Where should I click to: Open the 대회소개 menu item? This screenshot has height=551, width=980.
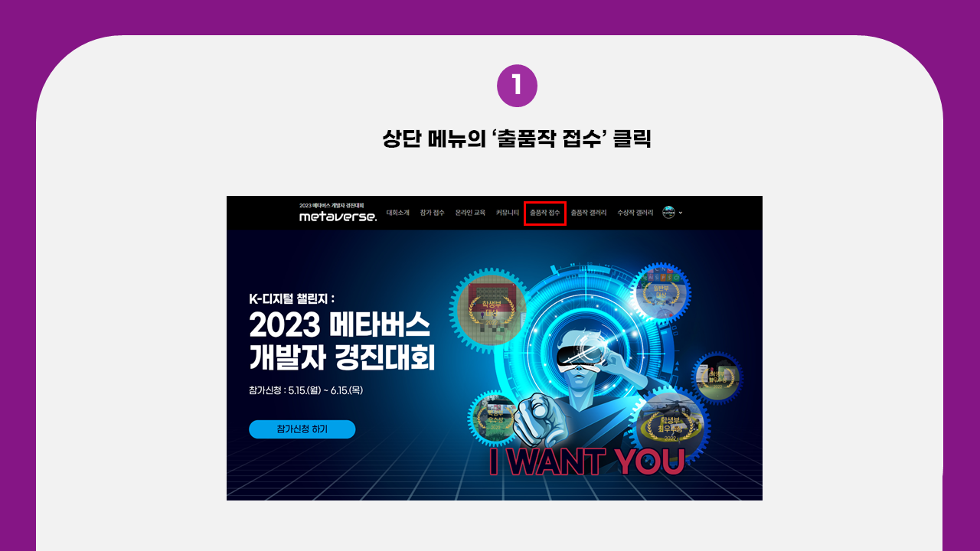(398, 213)
